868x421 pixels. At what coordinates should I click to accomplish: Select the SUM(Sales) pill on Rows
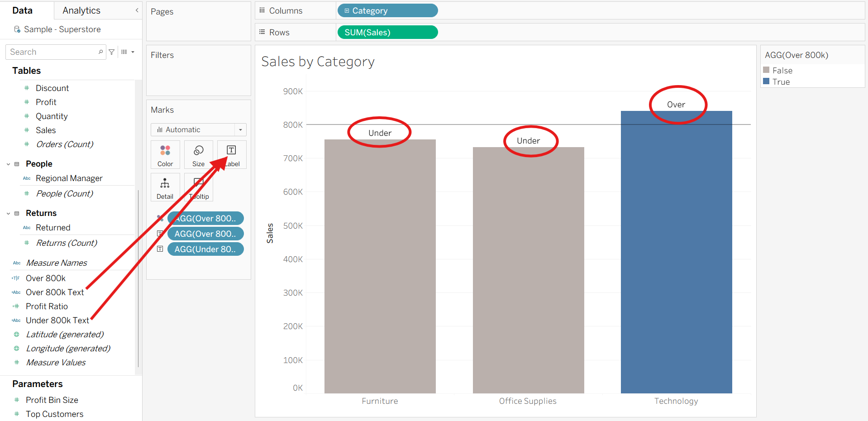pyautogui.click(x=387, y=32)
